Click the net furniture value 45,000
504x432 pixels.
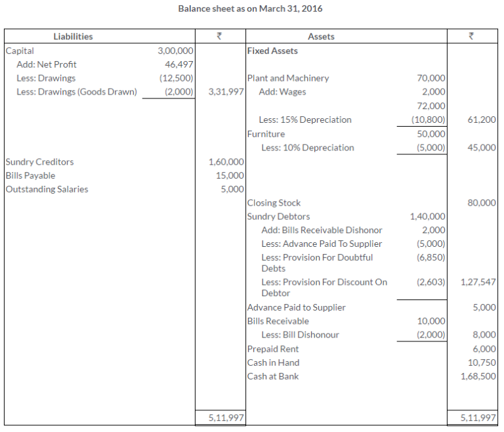(x=482, y=148)
